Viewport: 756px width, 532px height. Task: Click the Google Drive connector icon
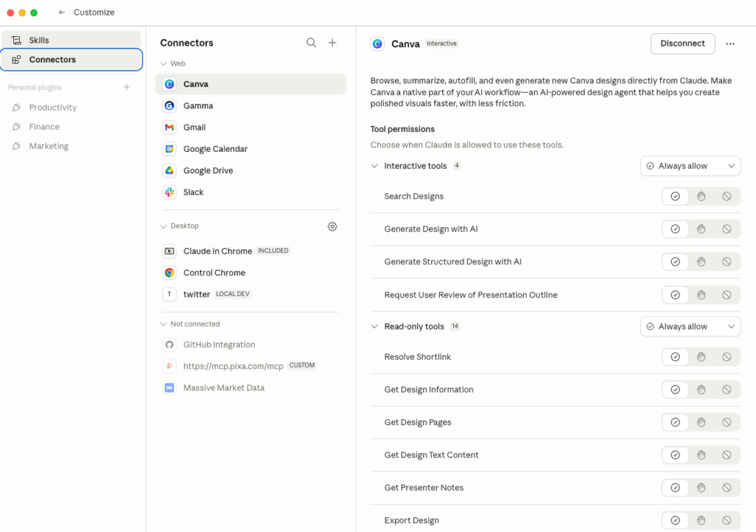[x=169, y=170]
